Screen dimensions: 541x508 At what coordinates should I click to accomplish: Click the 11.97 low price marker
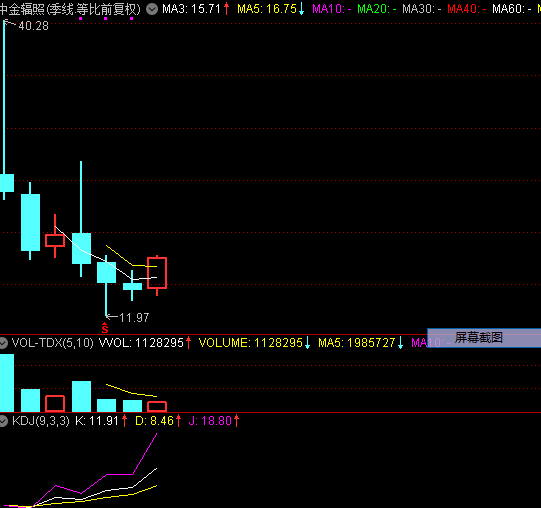[128, 317]
